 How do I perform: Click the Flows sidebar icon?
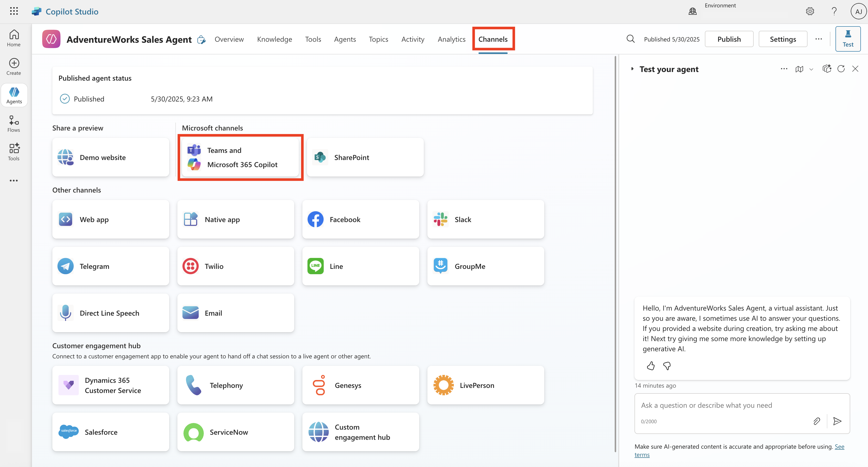14,124
